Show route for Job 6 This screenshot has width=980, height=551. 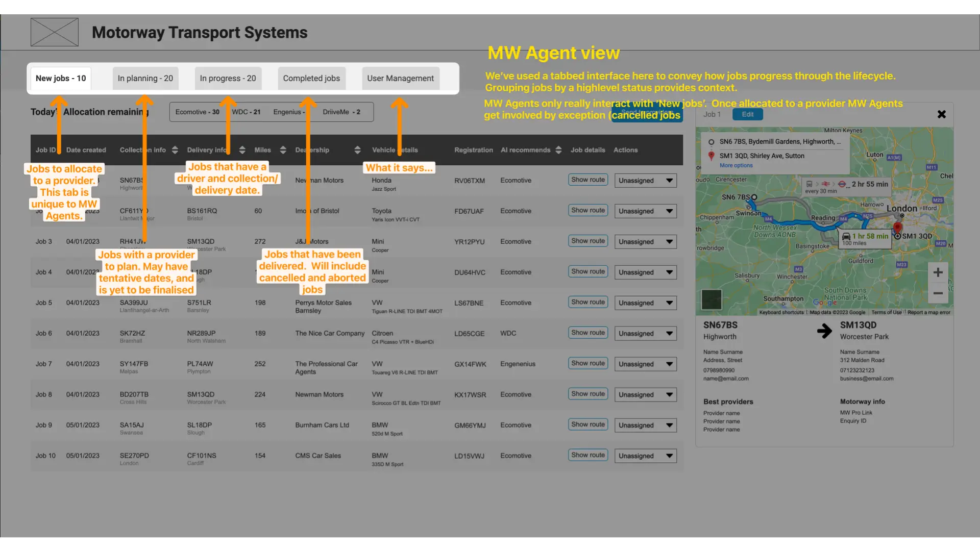(x=588, y=333)
